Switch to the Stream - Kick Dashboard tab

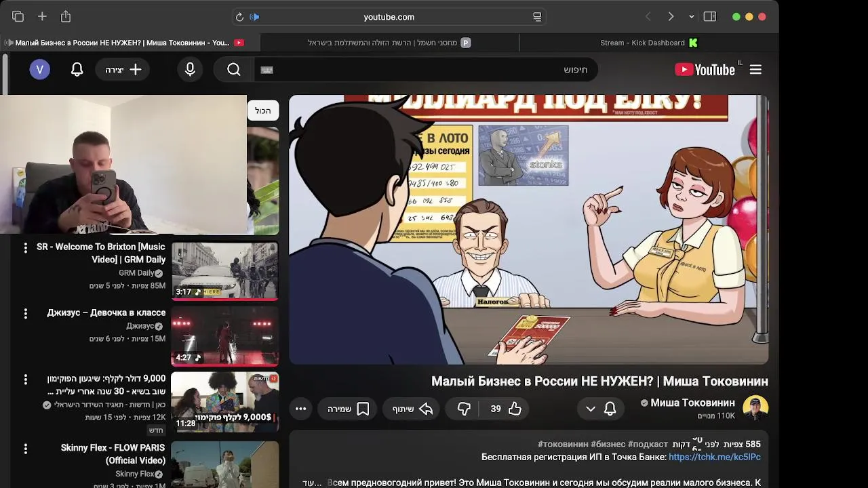(x=649, y=43)
